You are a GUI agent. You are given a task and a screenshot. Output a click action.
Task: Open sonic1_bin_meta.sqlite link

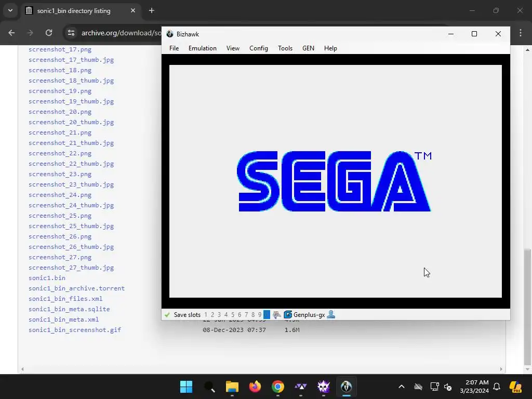(69, 309)
